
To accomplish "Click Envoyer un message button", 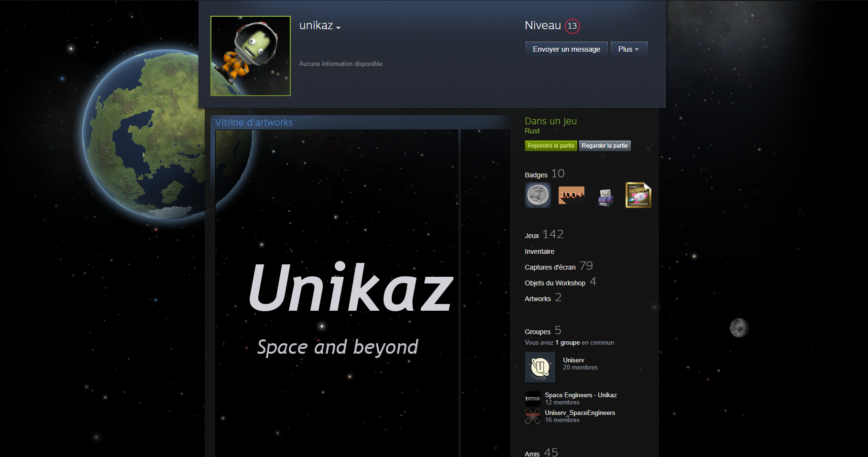I will [x=567, y=49].
